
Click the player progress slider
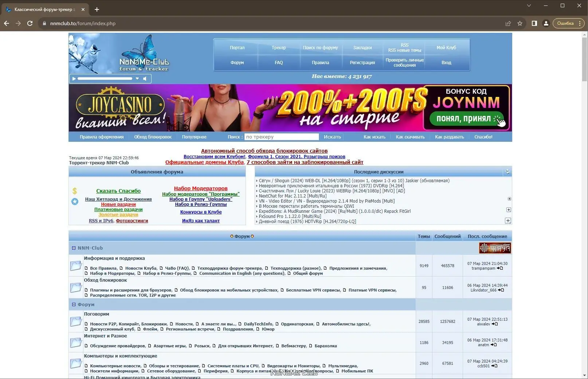[x=106, y=78]
